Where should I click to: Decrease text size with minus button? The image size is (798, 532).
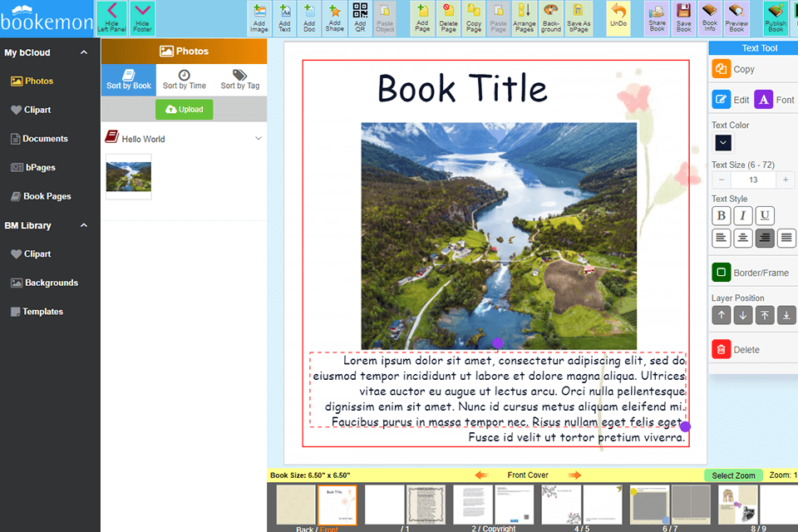point(722,180)
